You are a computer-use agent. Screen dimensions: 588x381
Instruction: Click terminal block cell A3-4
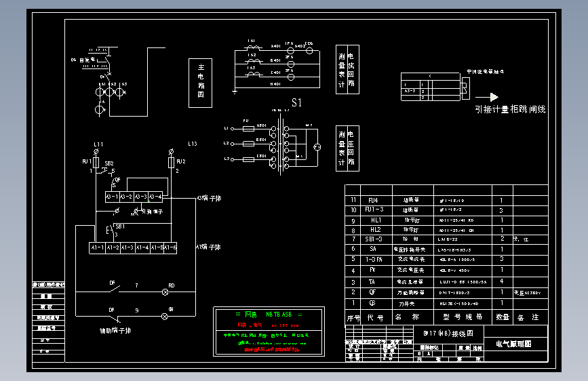pos(155,197)
